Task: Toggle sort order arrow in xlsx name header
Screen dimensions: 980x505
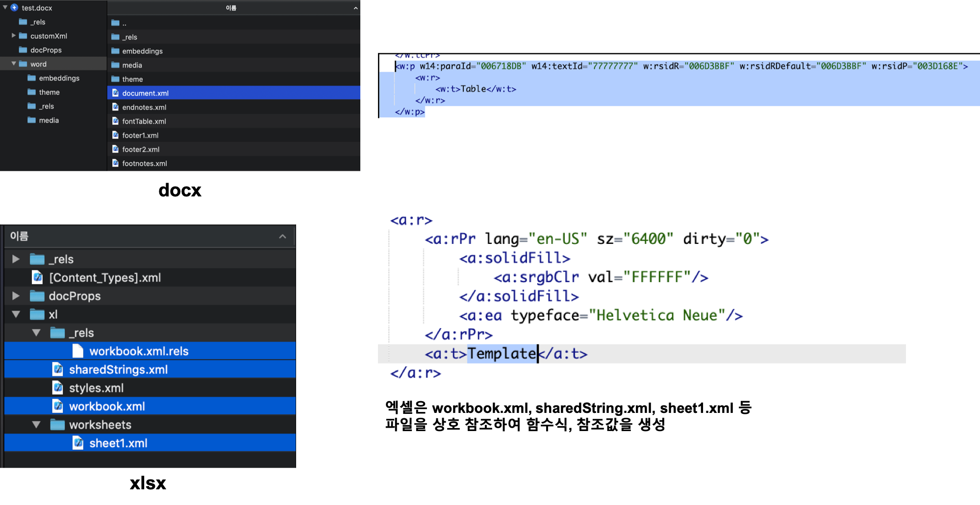Action: [282, 236]
